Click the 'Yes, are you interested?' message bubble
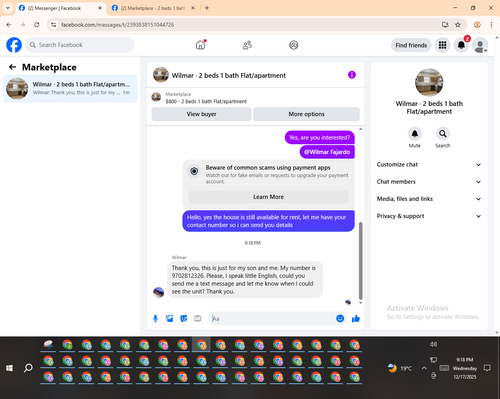Screen dimensions: 500x399 point(320,137)
